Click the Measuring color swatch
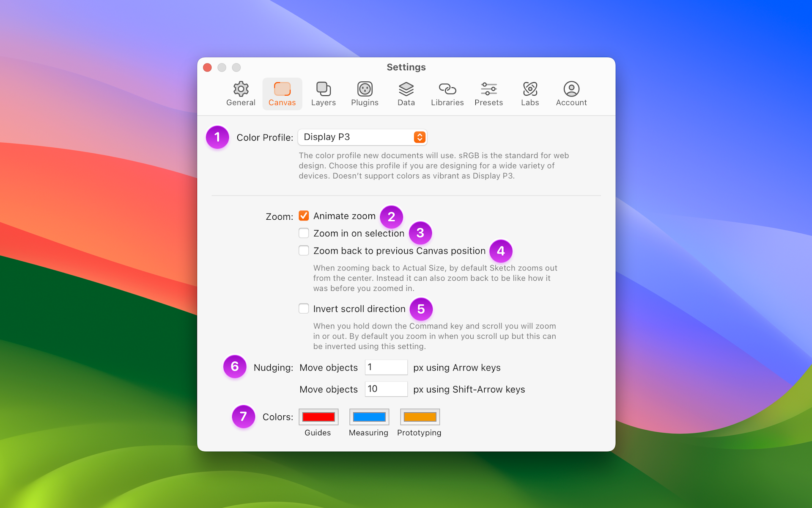 368,417
